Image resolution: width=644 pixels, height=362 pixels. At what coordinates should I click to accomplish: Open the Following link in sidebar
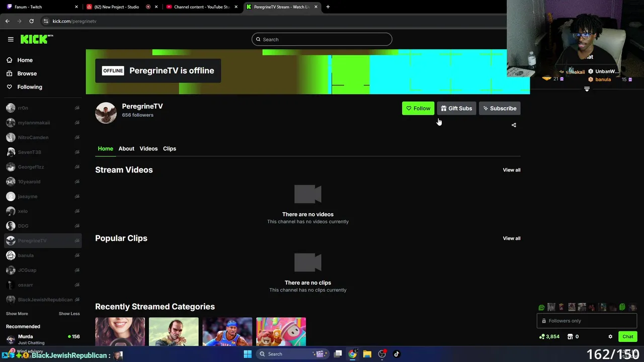[30, 87]
